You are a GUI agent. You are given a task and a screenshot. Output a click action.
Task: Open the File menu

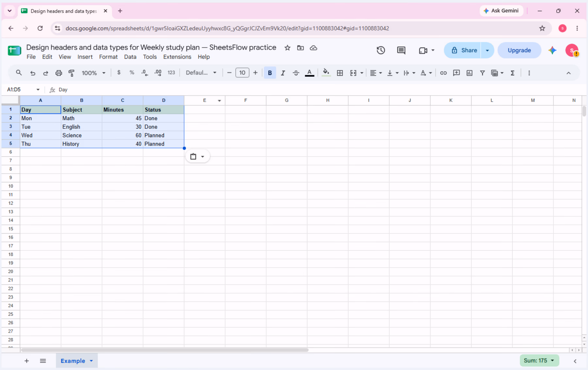(31, 57)
